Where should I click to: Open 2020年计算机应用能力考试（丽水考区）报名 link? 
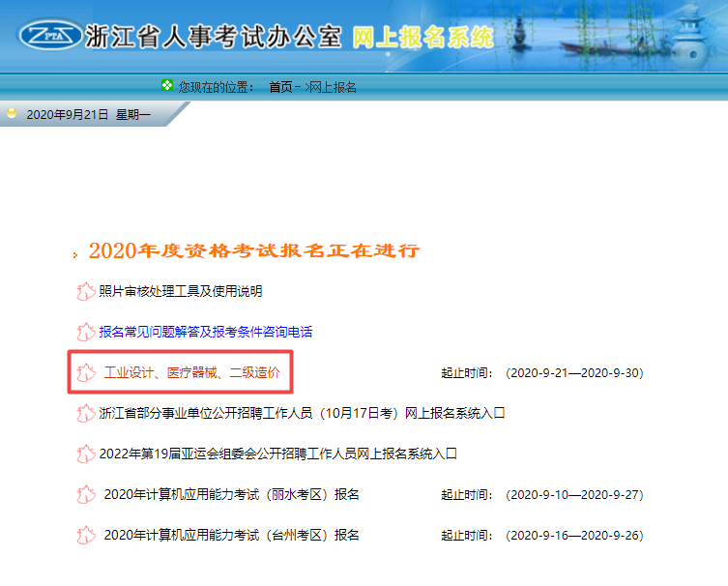tap(231, 494)
